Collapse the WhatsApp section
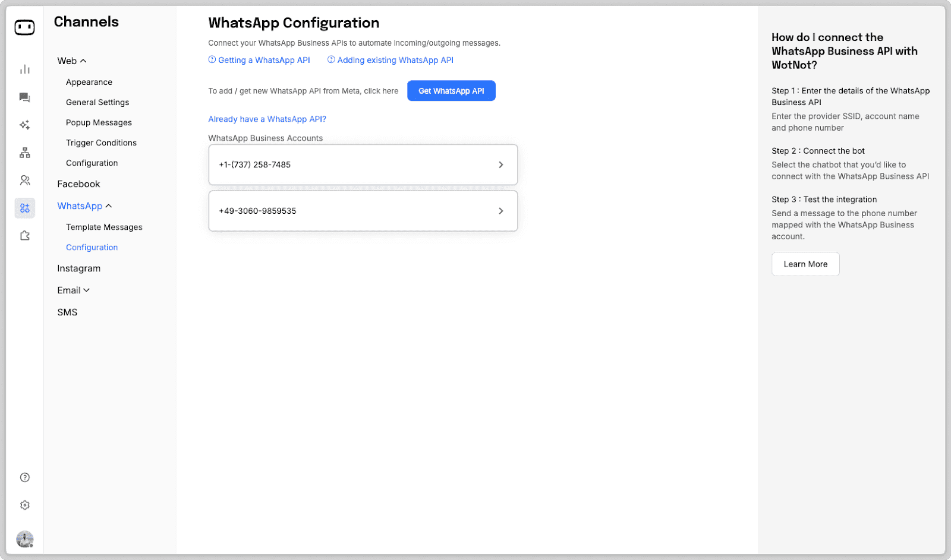 83,205
